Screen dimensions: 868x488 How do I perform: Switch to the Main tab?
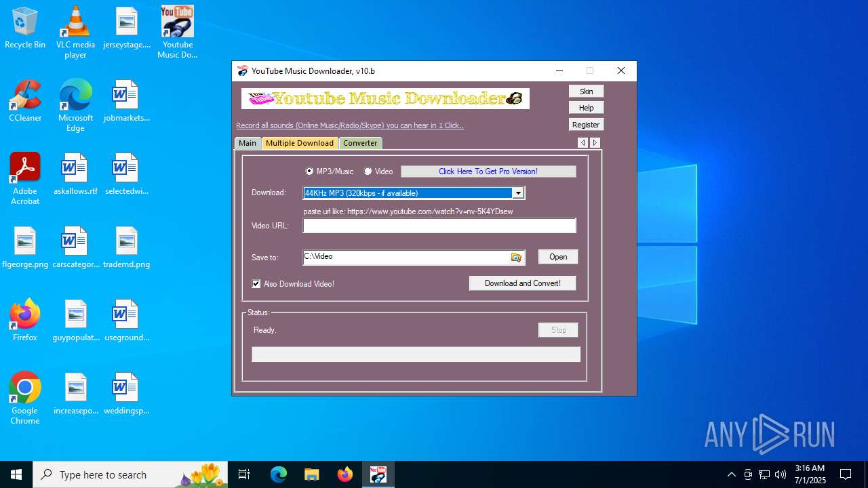point(248,143)
